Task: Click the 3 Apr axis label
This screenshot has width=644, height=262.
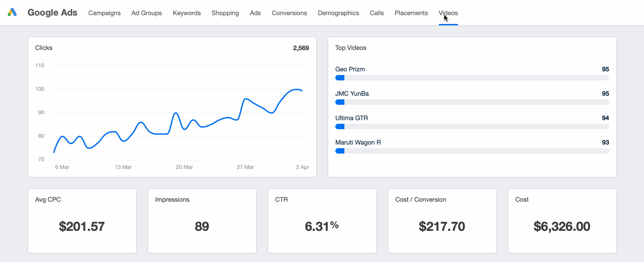Action: point(302,167)
